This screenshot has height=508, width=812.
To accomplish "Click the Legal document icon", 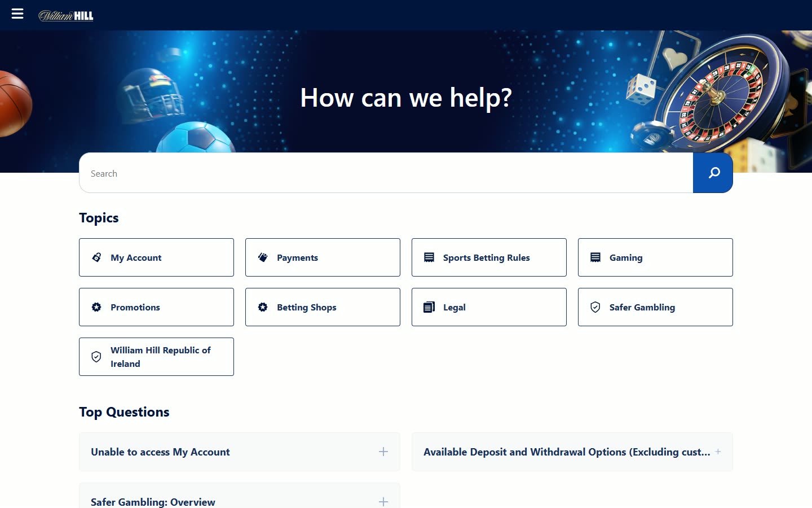I will click(x=429, y=307).
